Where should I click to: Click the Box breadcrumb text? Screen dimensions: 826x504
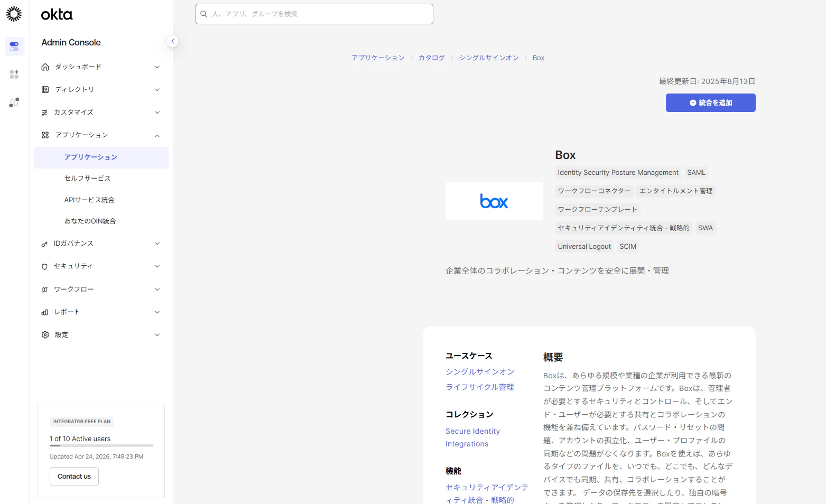539,58
